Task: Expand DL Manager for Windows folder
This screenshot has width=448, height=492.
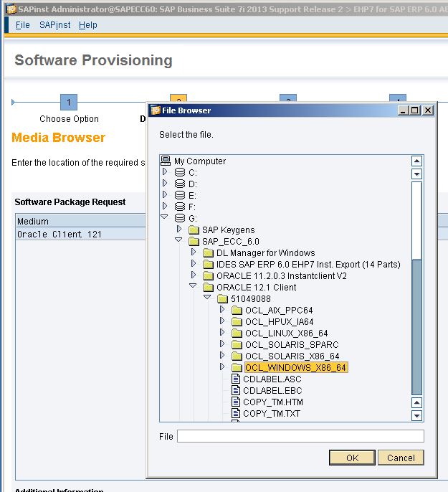Action: (x=194, y=252)
